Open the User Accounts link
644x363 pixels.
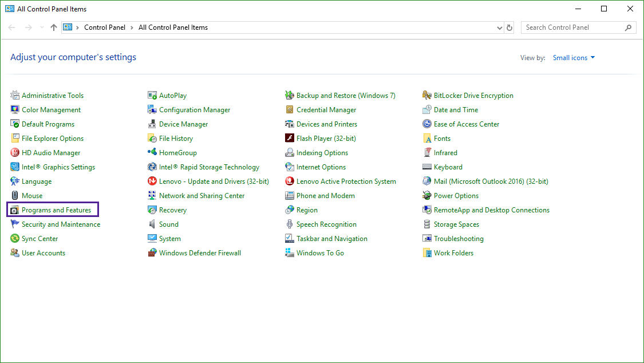44,253
